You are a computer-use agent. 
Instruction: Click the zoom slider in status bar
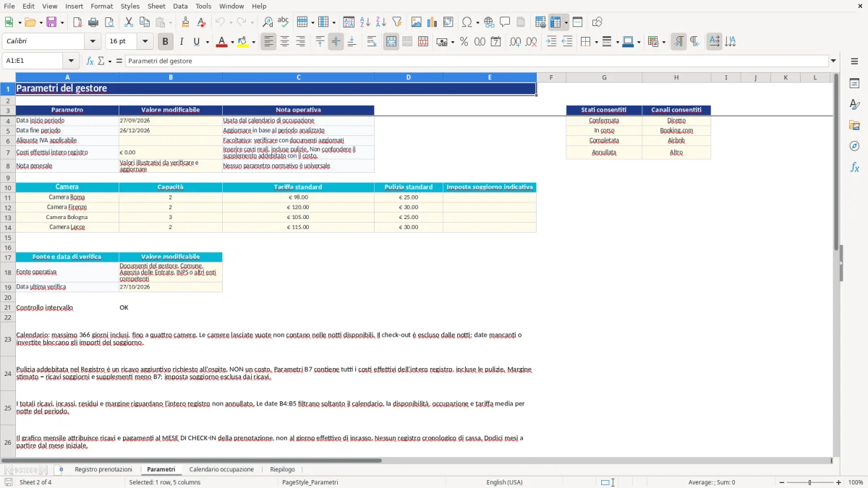(x=809, y=482)
